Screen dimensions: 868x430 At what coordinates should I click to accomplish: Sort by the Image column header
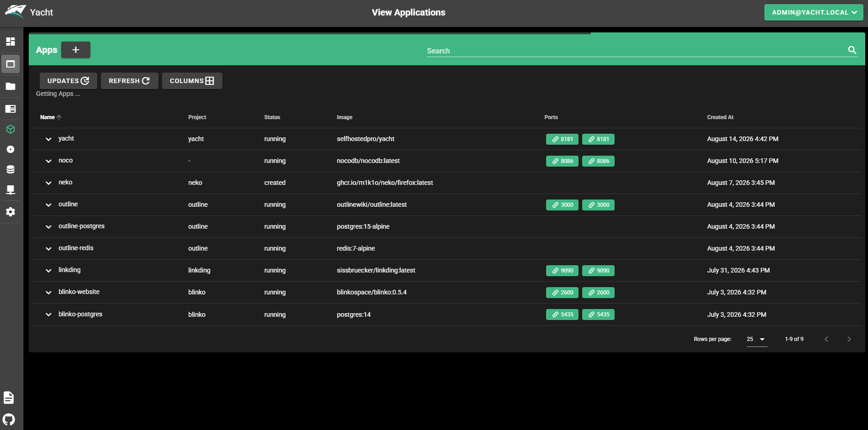(x=345, y=117)
